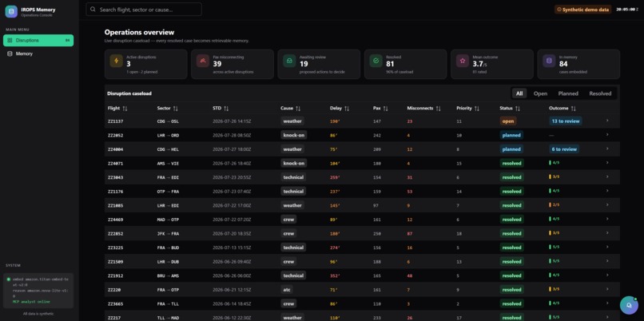Open the chat assistant floating button

click(x=629, y=305)
